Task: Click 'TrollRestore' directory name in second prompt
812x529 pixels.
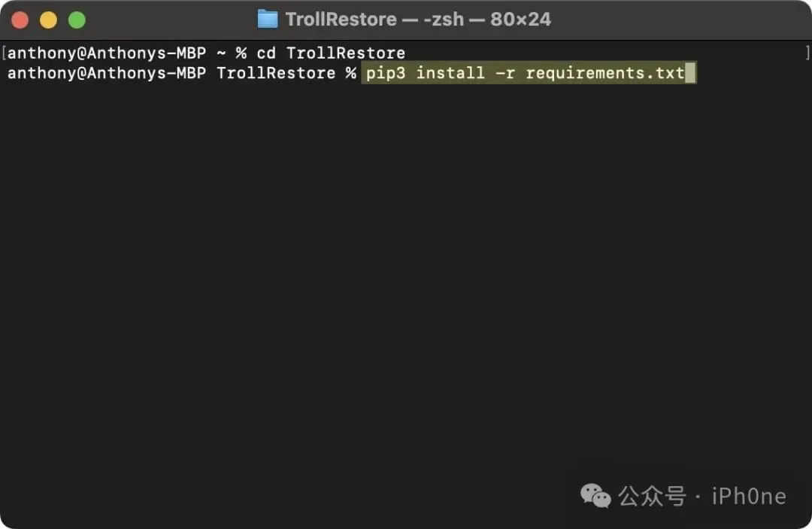Action: coord(276,73)
